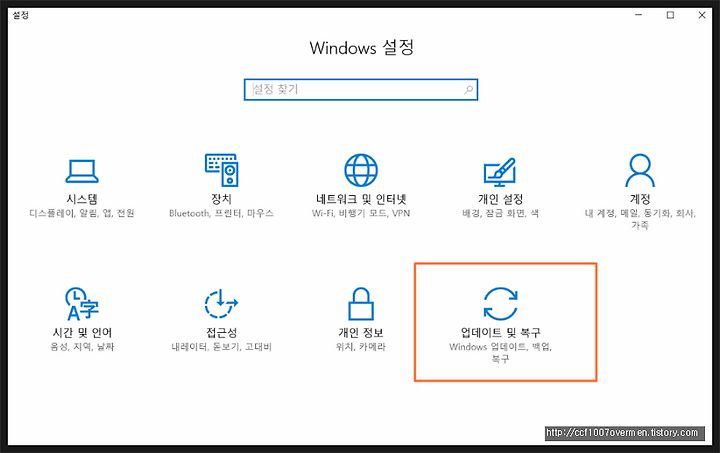
Task: Click the '배경, 잠금 화면, 색' description
Action: click(x=501, y=213)
